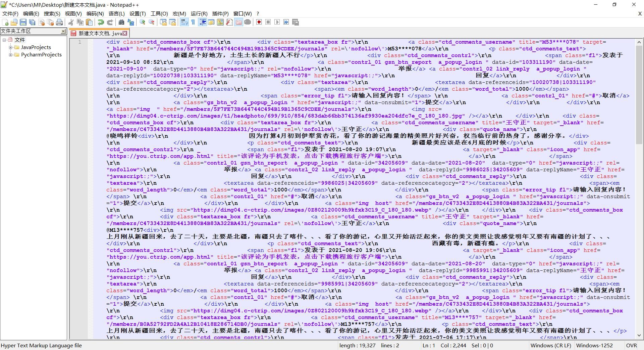Open the 插件(P) plugins menu
This screenshot has height=350, width=644.
[220, 13]
